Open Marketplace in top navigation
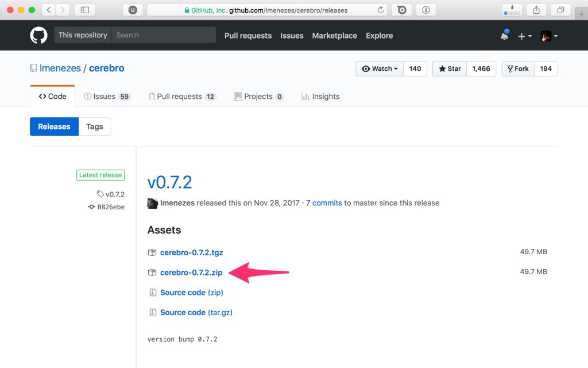 pyautogui.click(x=335, y=36)
